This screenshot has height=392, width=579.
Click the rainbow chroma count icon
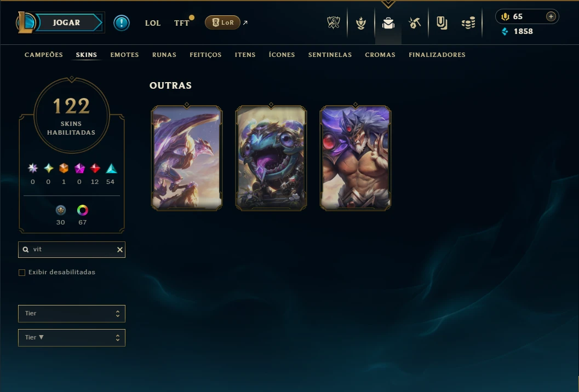point(82,210)
